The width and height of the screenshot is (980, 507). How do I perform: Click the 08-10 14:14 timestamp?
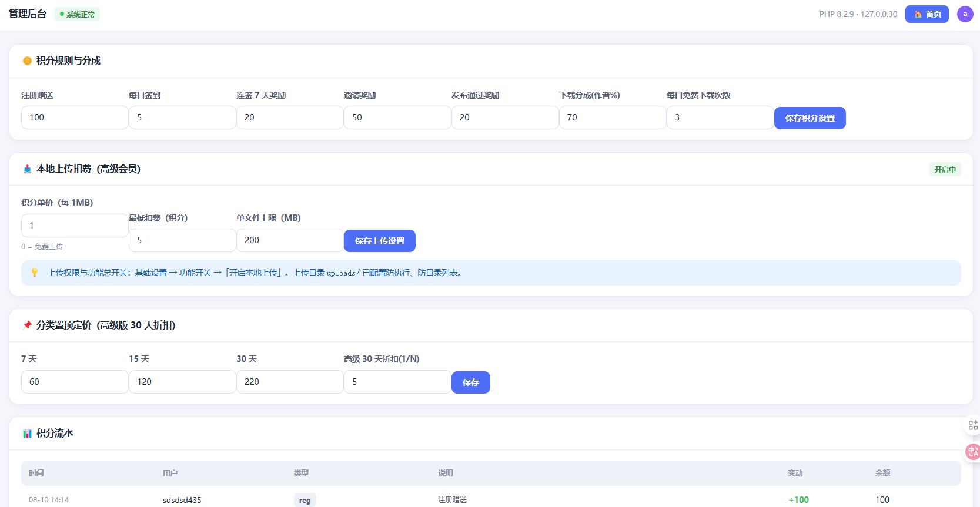click(49, 500)
